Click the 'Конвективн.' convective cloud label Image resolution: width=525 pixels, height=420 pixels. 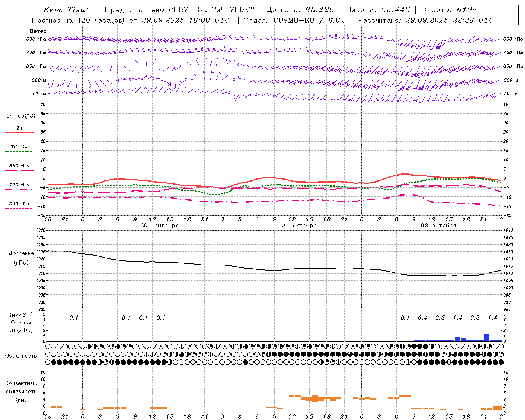point(21,383)
